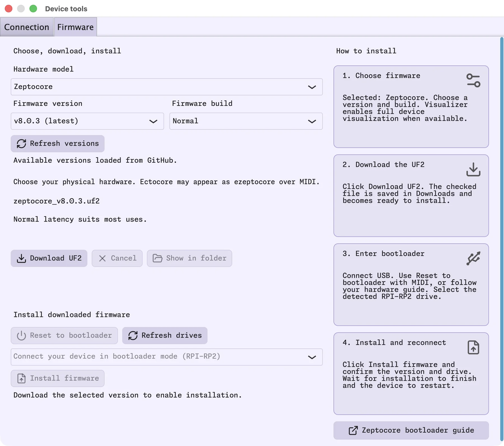504x446 pixels.
Task: Click the Download UF2 button
Action: 49,258
